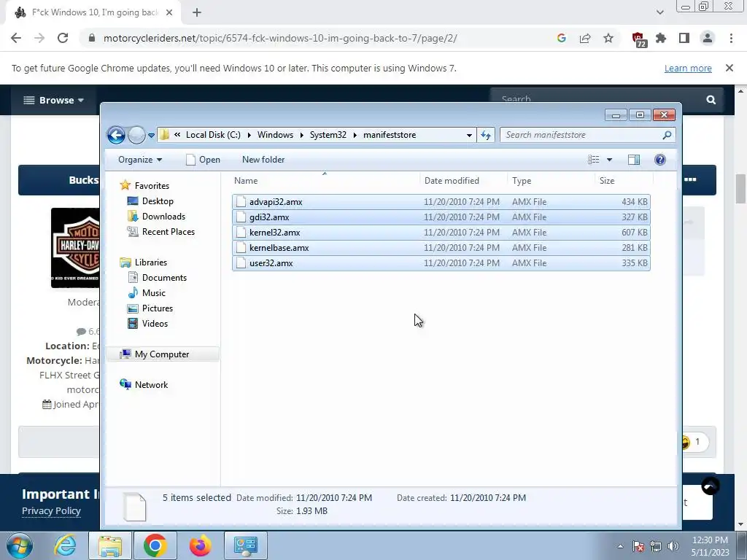Expand the address bar history dropdown
The width and height of the screenshot is (747, 560).
(469, 135)
